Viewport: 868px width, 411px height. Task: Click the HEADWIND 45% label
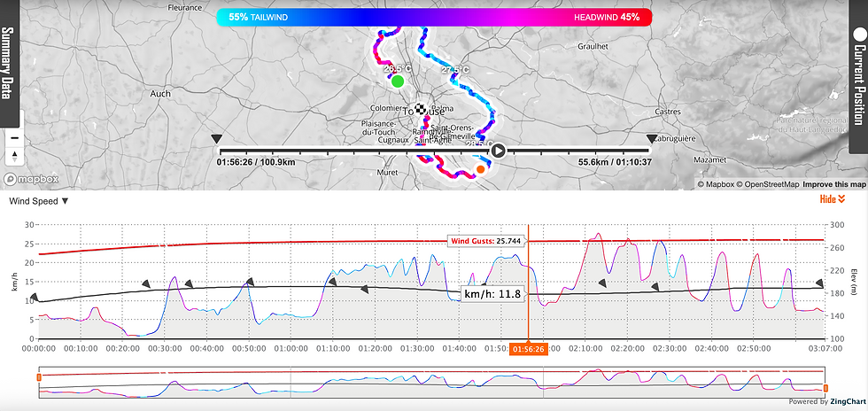[607, 17]
